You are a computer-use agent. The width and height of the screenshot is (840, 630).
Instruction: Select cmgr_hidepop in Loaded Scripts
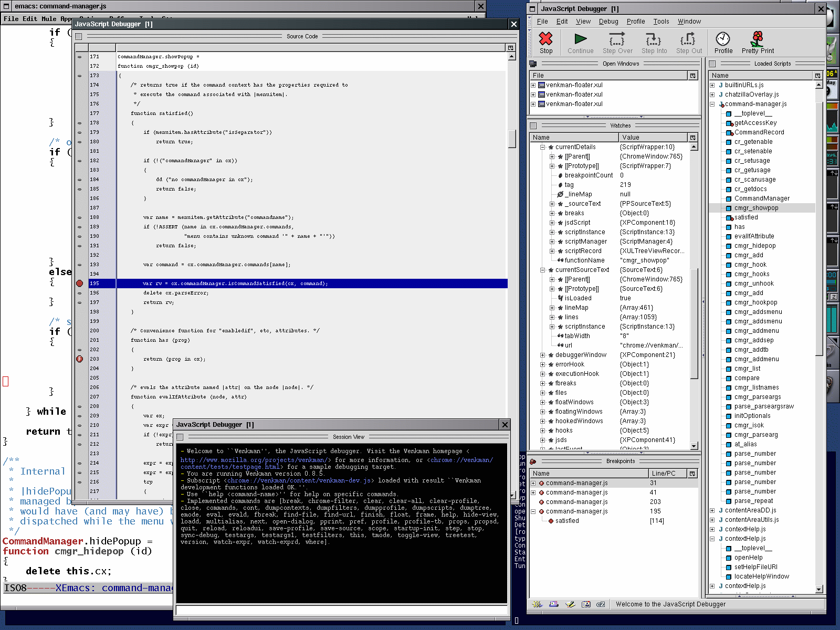[755, 246]
